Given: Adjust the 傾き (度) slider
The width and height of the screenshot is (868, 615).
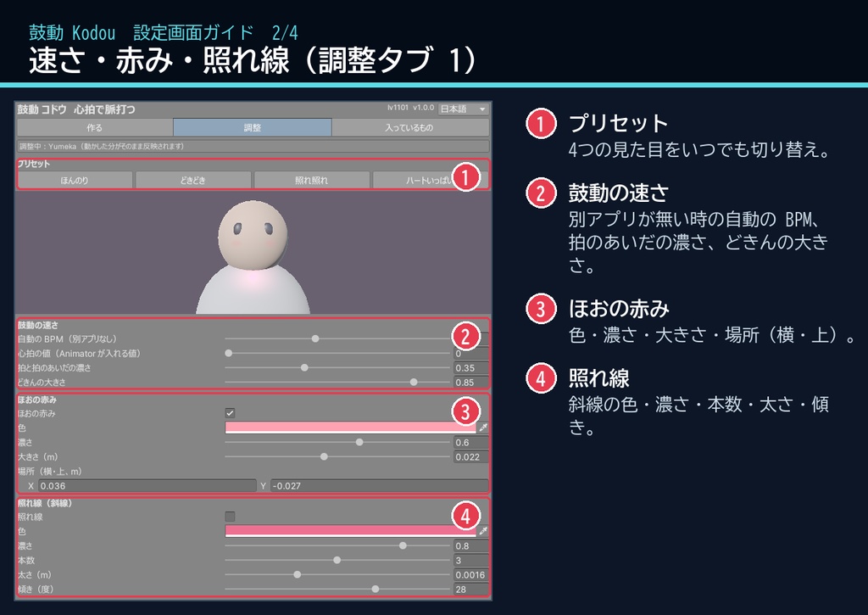Looking at the screenshot, I should pos(337,589).
